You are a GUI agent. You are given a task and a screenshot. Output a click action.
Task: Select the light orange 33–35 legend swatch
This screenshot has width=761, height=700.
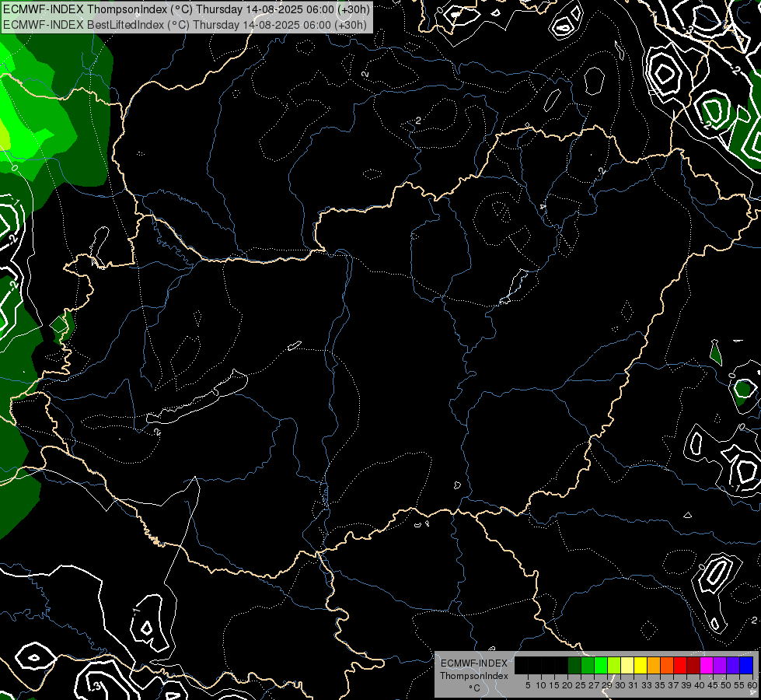654,665
